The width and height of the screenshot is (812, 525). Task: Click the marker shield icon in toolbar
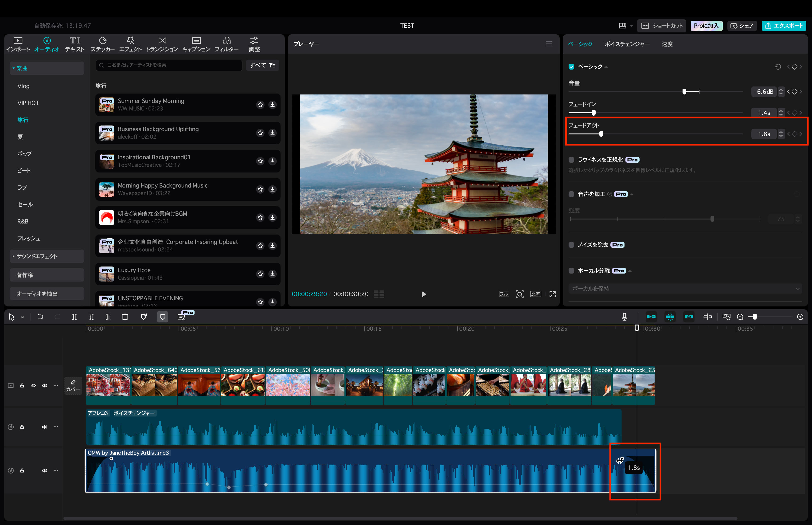pyautogui.click(x=163, y=317)
